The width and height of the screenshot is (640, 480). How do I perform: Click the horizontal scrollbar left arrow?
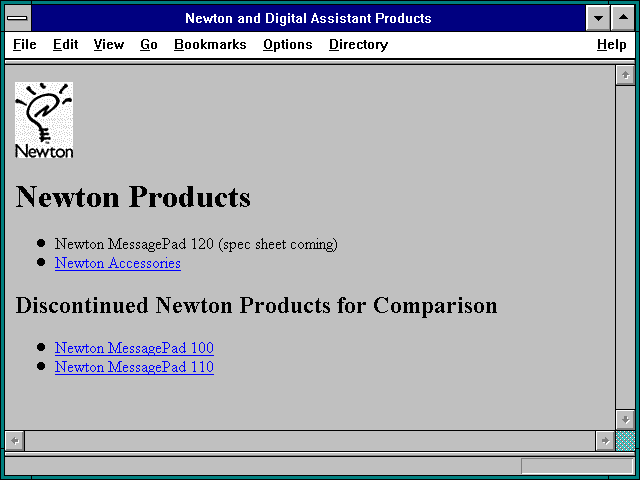tap(15, 441)
